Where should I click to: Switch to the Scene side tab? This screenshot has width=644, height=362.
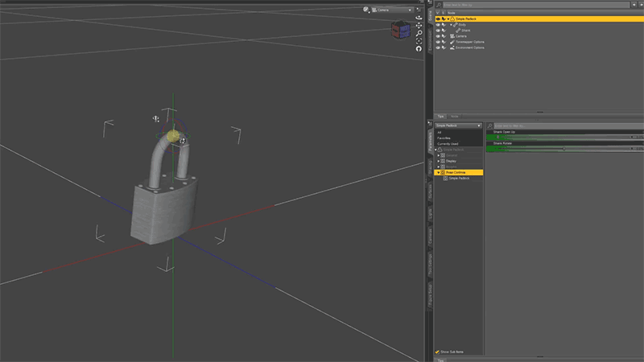430,16
